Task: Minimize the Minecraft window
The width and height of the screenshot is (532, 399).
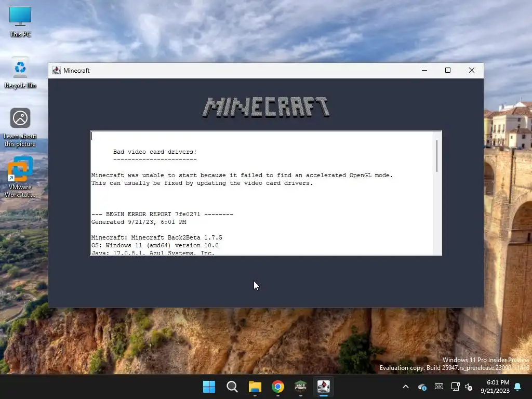Action: (424, 70)
